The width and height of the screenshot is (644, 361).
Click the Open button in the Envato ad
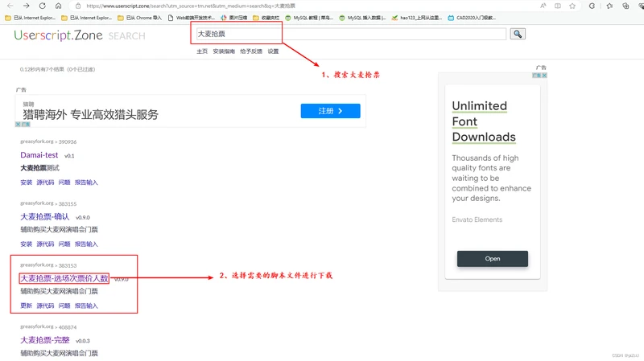(x=493, y=259)
